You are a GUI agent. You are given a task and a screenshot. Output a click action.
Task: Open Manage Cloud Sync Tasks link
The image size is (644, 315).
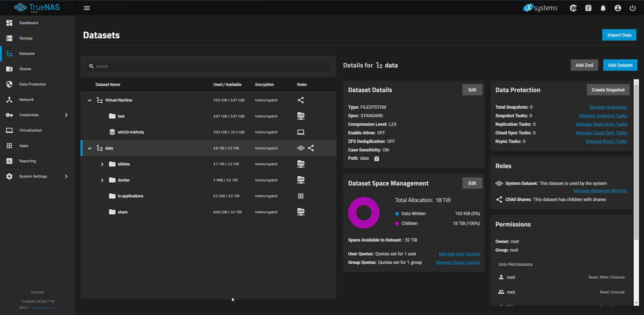click(601, 133)
